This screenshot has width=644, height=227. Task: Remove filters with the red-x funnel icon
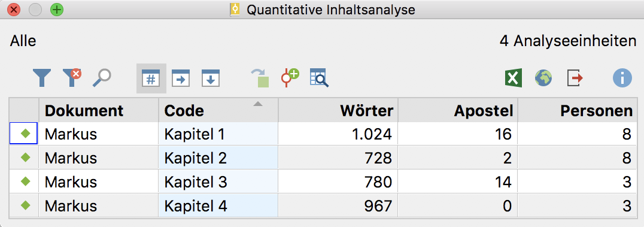click(x=72, y=78)
